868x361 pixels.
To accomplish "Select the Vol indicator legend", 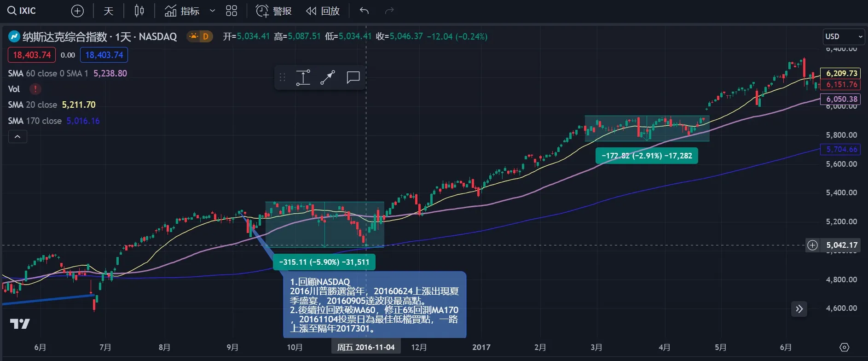I will (x=14, y=89).
